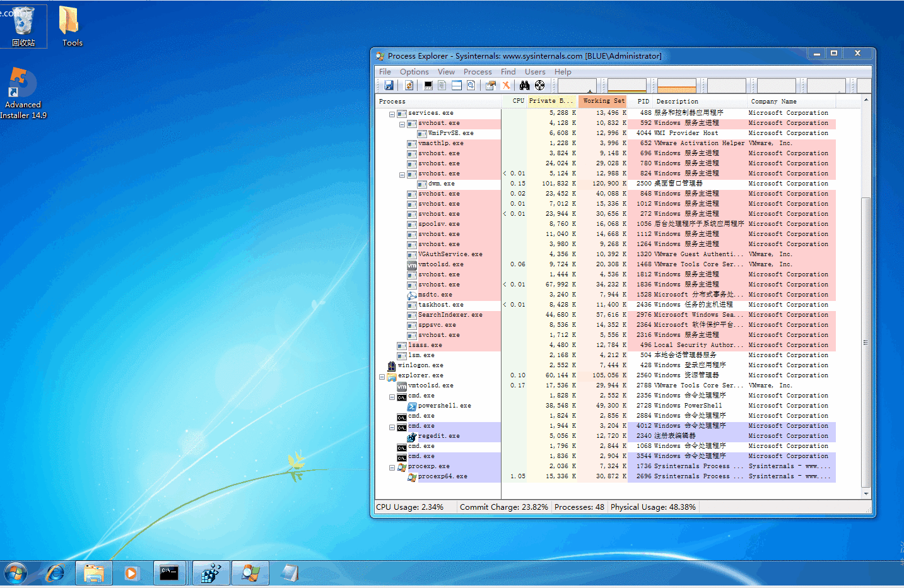The image size is (904, 588).
Task: Select the procexp64.exe process icon
Action: 412,476
